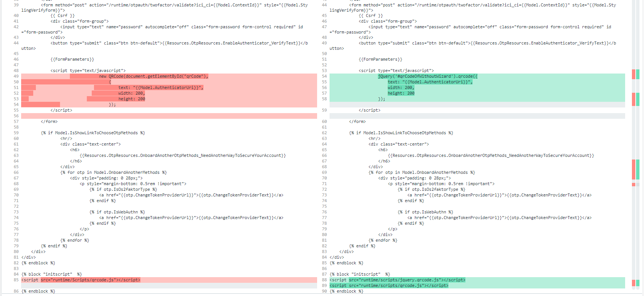The image size is (644, 296).
Task: Click '{{FormParameters}}' in the right pane
Action: [381, 59]
